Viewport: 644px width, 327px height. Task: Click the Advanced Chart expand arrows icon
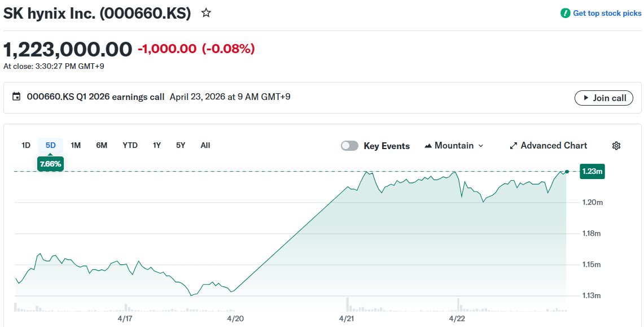pyautogui.click(x=513, y=145)
